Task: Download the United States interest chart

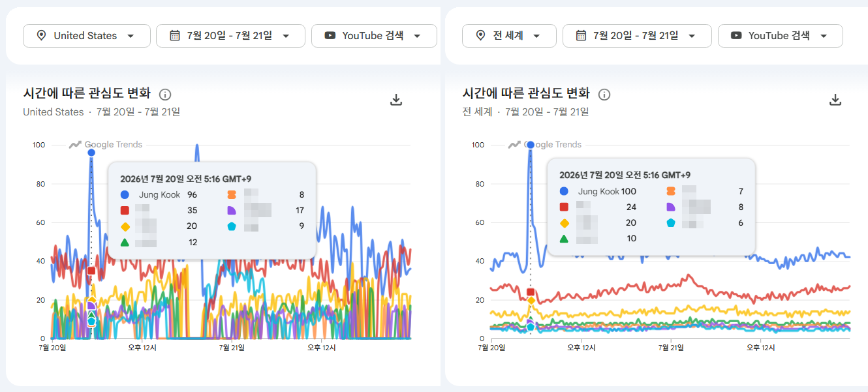Action: [395, 100]
